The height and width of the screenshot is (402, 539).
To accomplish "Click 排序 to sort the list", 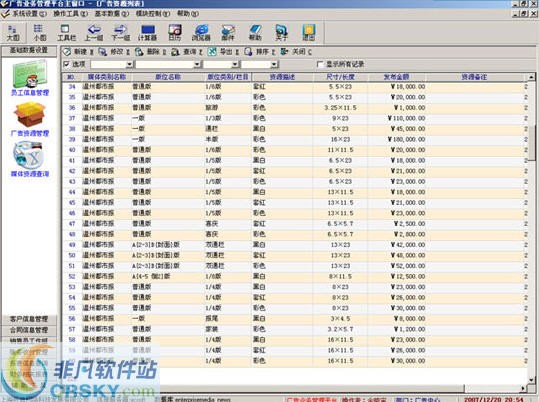I will tap(260, 52).
